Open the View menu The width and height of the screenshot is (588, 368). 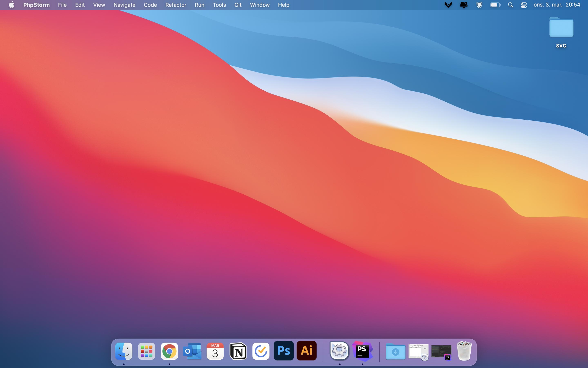[x=99, y=5]
